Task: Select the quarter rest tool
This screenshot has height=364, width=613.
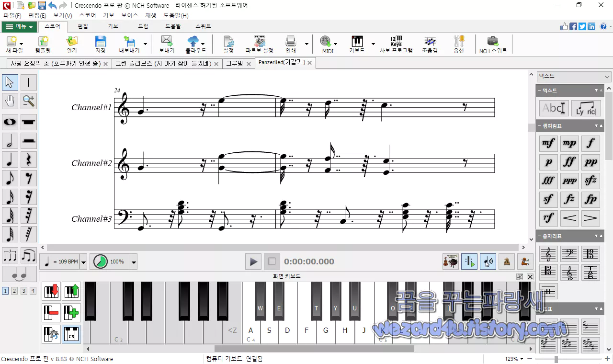Action: click(x=29, y=159)
